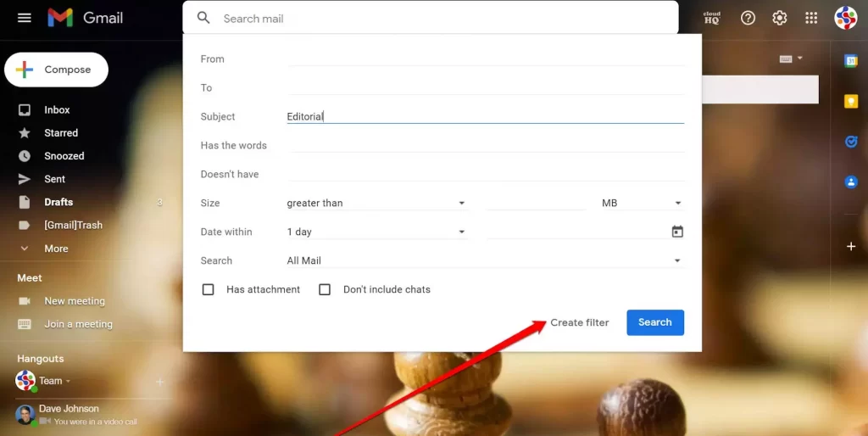
Task: Click the Team Hangouts avatar
Action: click(x=25, y=381)
